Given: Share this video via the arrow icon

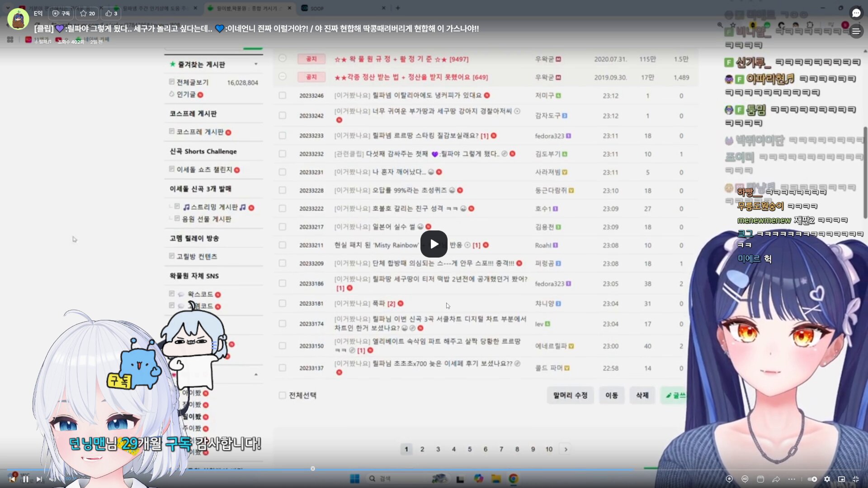Looking at the screenshot, I should coord(776,479).
